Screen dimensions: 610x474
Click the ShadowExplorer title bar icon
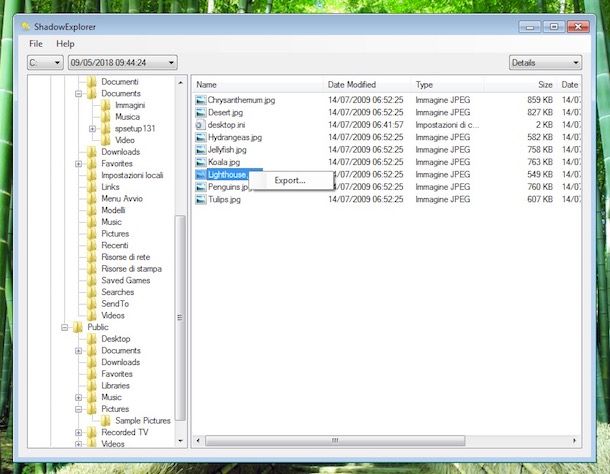point(26,26)
